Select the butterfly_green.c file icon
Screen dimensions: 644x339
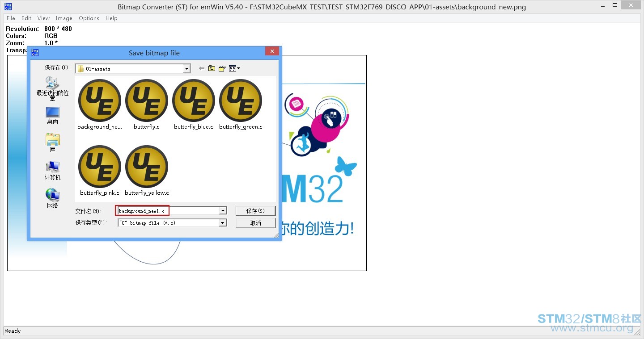click(241, 100)
